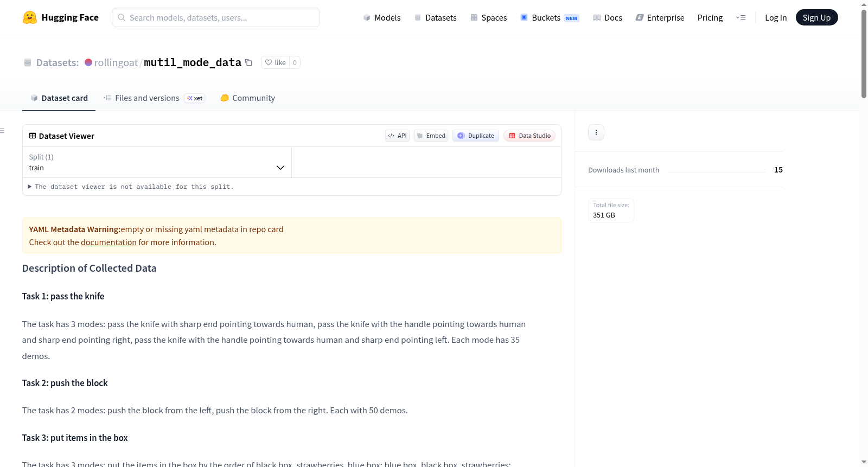This screenshot has height=467, width=868.
Task: Open the documentation link in the warning
Action: click(108, 242)
